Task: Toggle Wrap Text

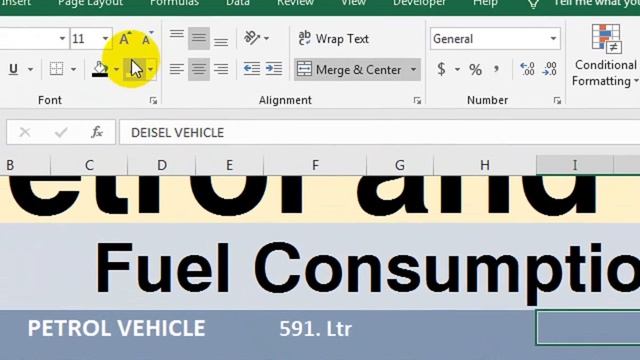Action: pyautogui.click(x=333, y=39)
